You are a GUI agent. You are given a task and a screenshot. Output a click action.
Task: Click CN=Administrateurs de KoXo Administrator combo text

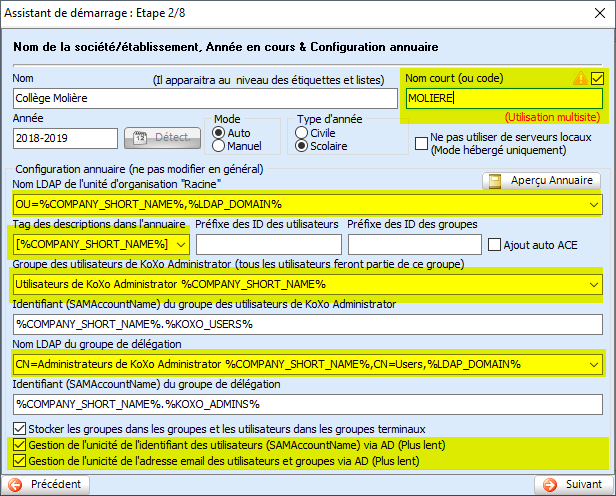[x=268, y=364]
